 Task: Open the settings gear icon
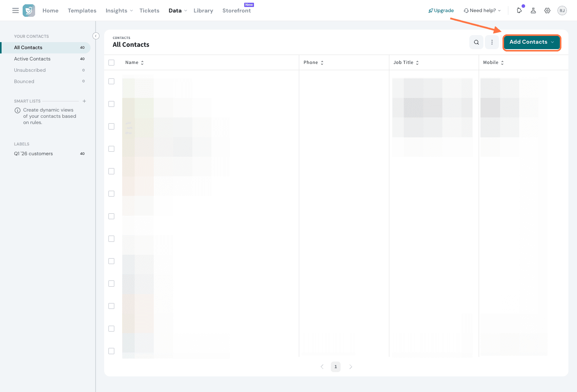click(x=547, y=11)
